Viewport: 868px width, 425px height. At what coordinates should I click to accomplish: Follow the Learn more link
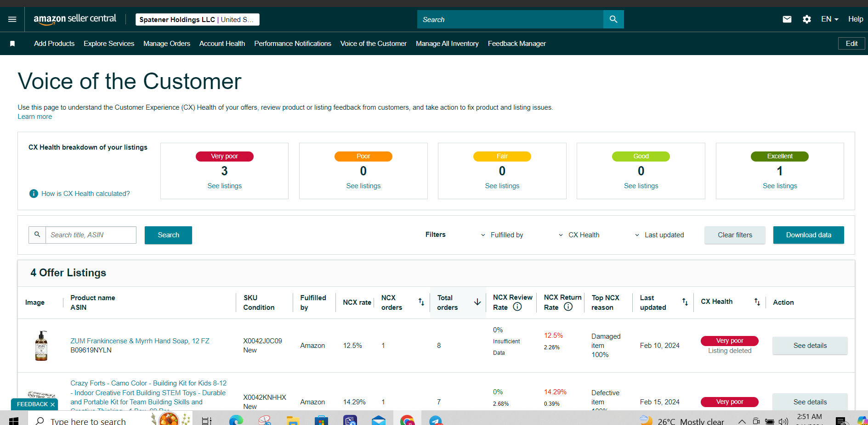point(35,117)
